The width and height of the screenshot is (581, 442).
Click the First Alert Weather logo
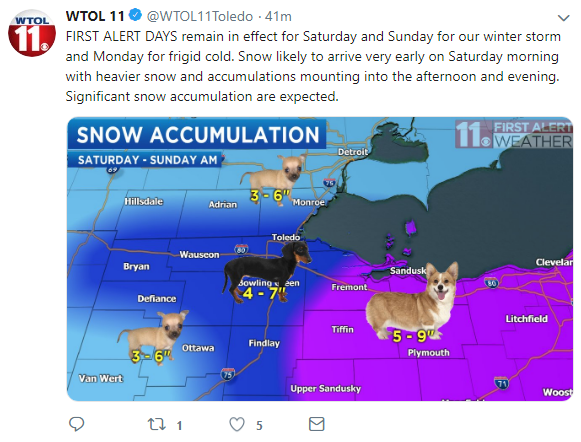pos(514,134)
